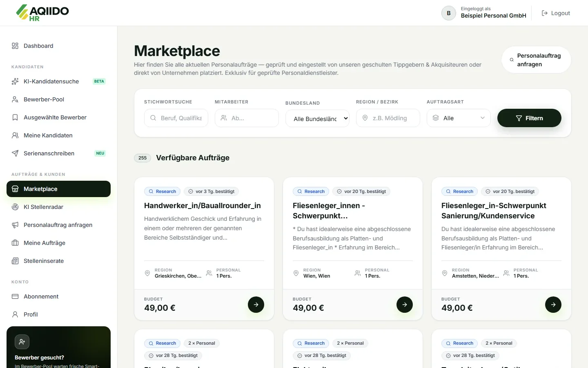The image size is (588, 368).
Task: Click the Serienanschreiben paper plane icon
Action: 15,153
